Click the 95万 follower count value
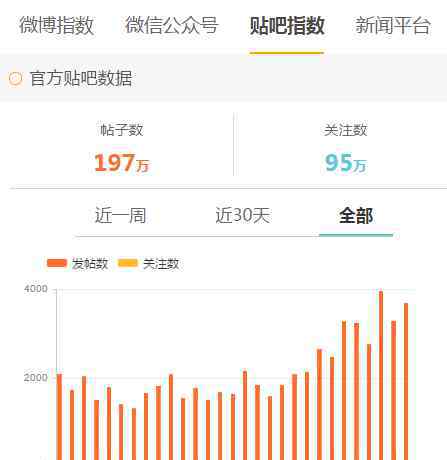The width and height of the screenshot is (447, 460). tap(346, 163)
